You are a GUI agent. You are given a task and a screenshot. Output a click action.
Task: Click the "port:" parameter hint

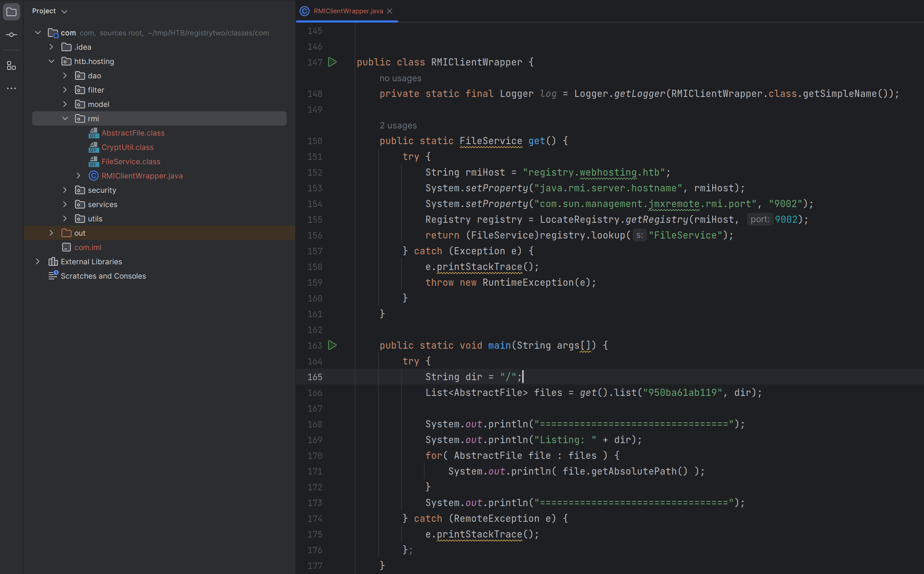(760, 219)
